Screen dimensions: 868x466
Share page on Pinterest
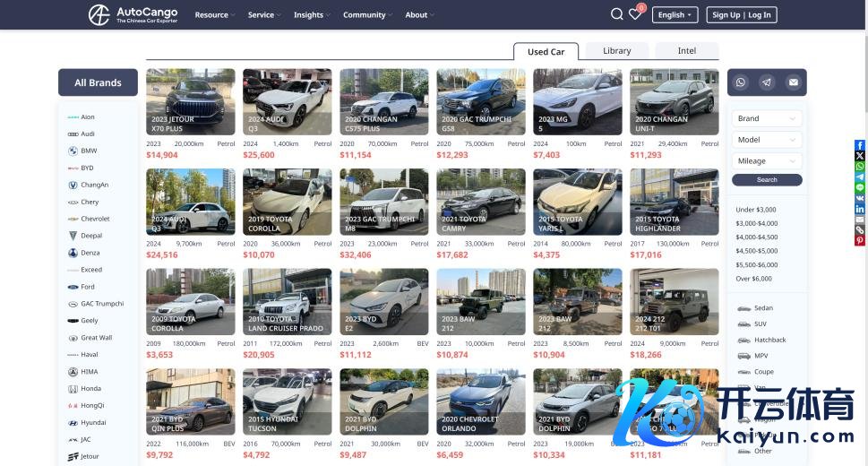[860, 240]
